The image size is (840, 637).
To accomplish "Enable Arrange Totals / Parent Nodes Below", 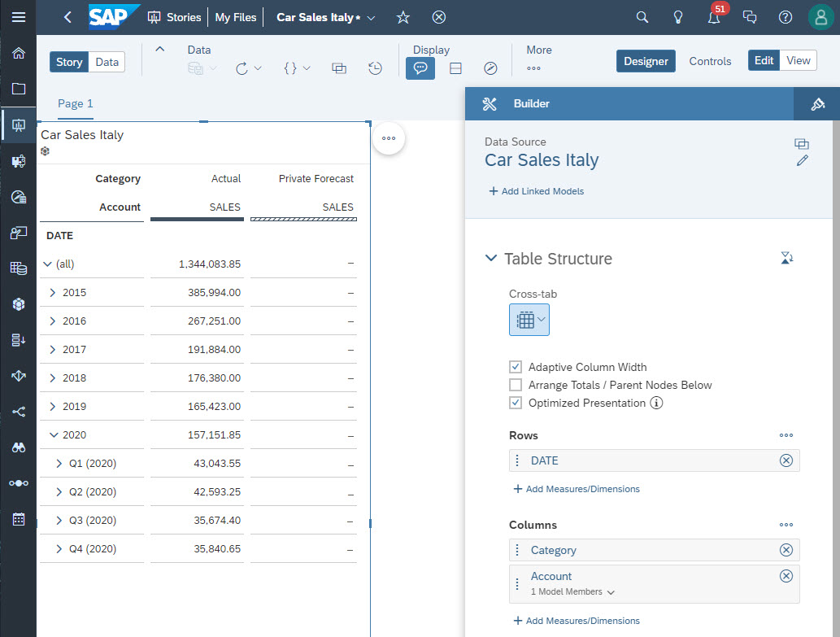I will 516,385.
